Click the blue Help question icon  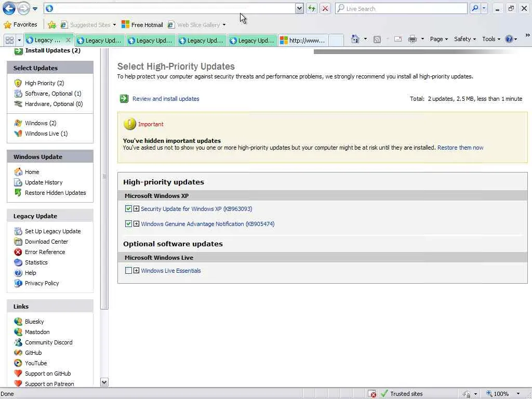point(509,39)
